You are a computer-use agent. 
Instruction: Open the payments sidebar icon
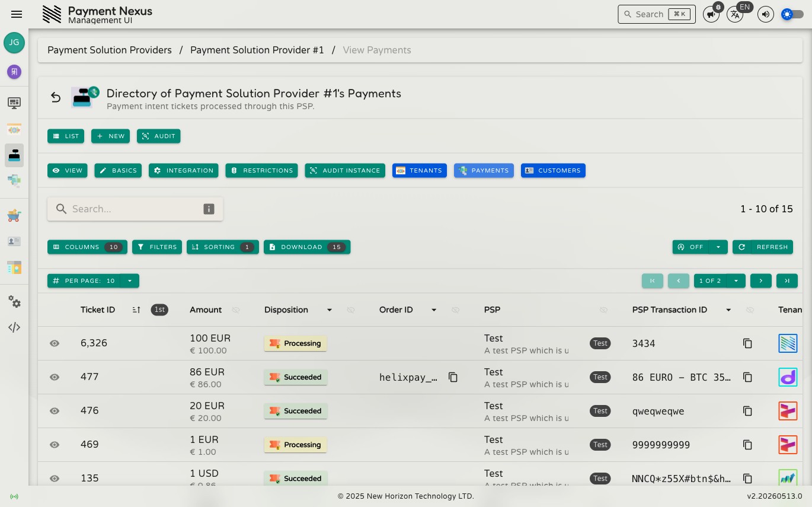pyautogui.click(x=14, y=181)
